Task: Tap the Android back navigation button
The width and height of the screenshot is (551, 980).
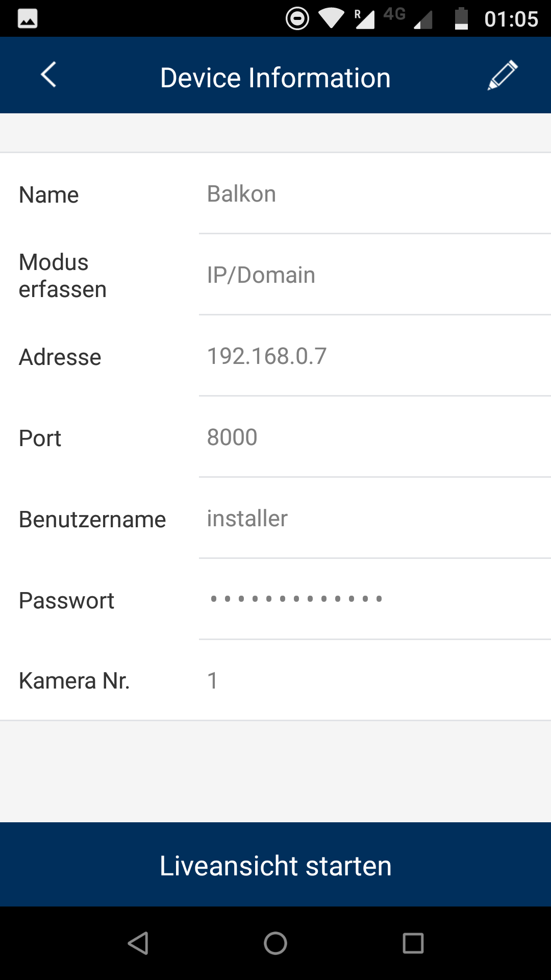Action: point(138,943)
